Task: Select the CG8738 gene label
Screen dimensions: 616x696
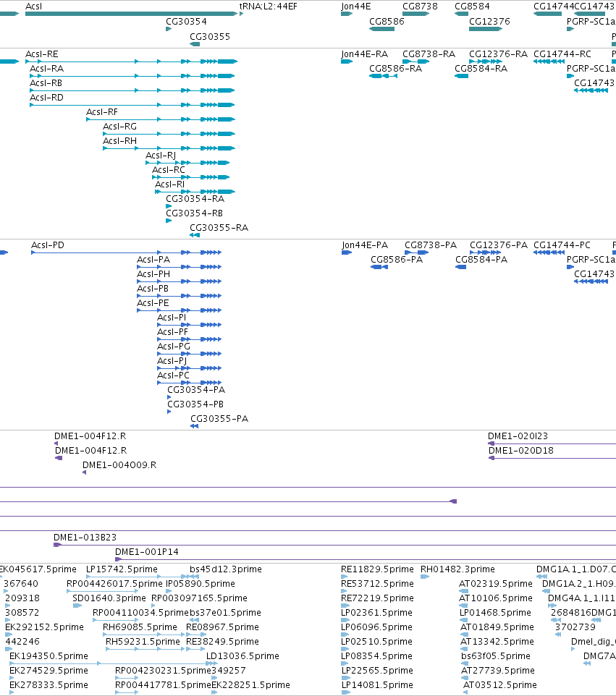Action: point(420,7)
